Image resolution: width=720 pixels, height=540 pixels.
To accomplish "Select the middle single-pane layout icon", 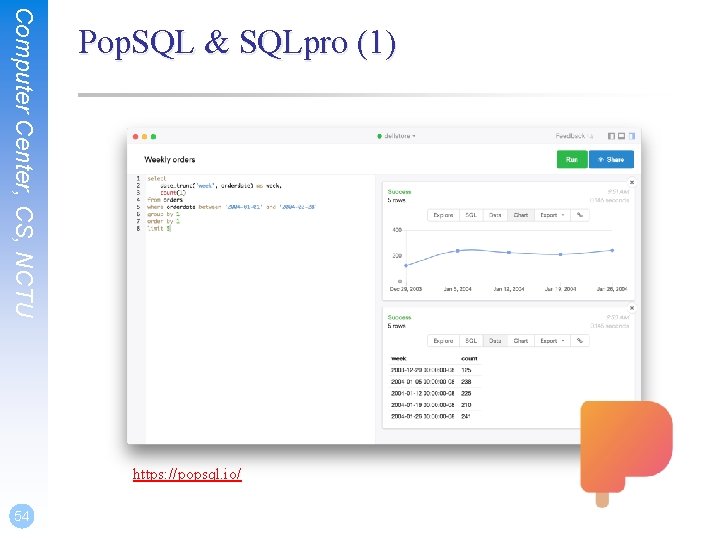I will pyautogui.click(x=621, y=136).
